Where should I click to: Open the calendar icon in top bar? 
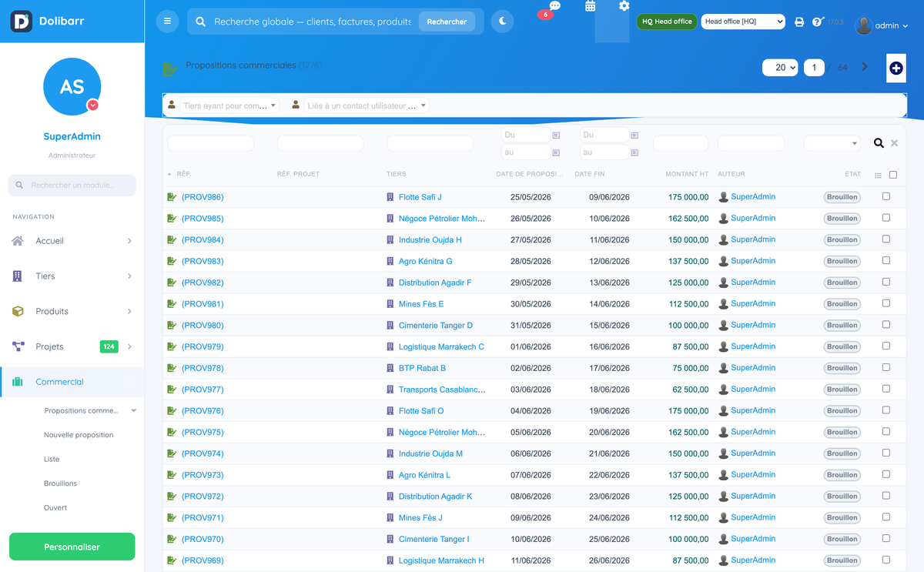click(590, 6)
